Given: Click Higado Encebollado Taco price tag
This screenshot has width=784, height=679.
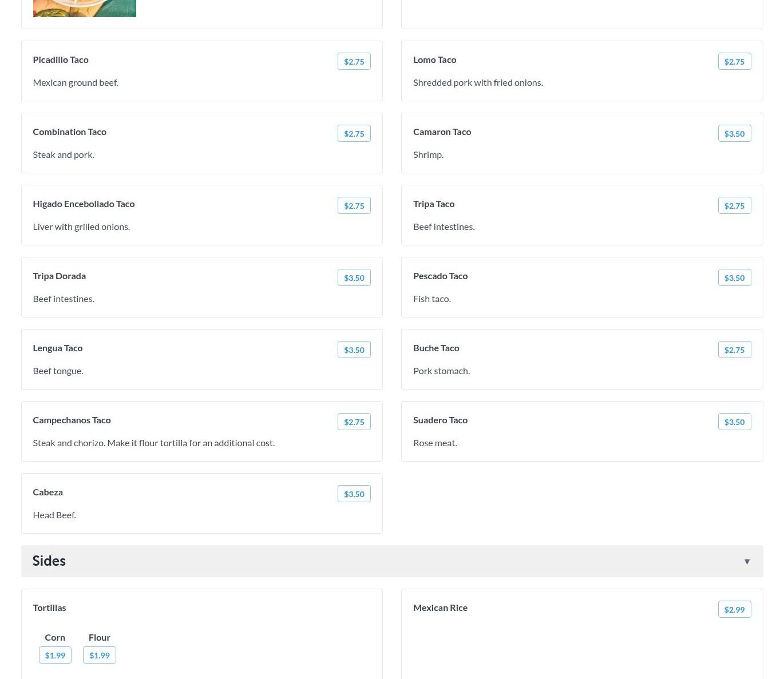Looking at the screenshot, I should pos(354,205).
